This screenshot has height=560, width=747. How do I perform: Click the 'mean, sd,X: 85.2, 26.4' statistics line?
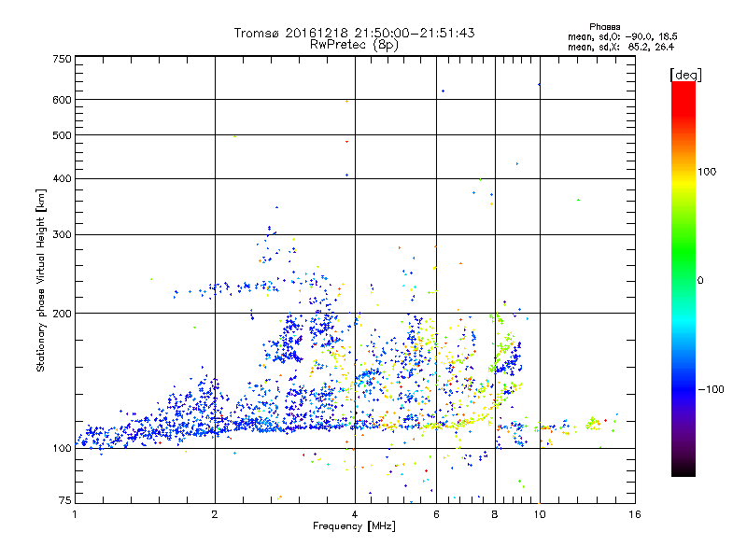click(621, 47)
